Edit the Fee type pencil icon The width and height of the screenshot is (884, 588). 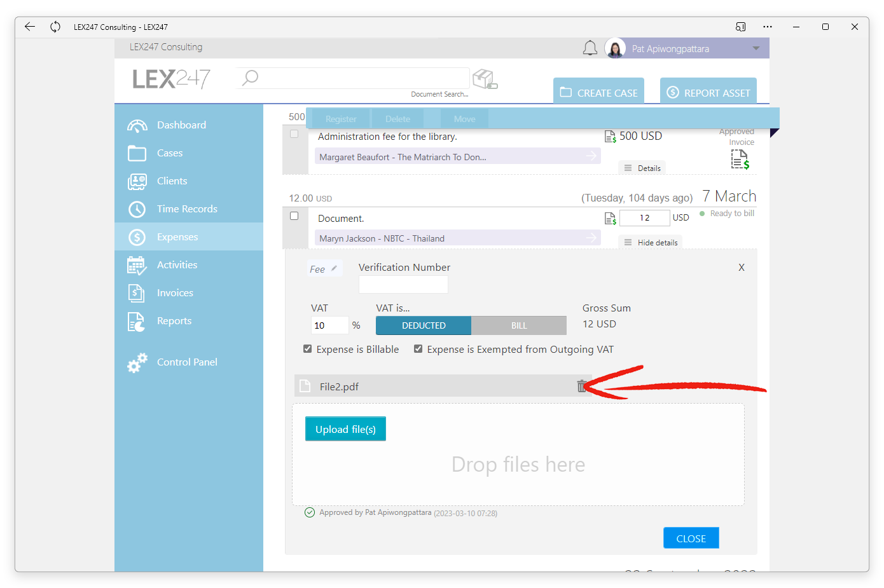pyautogui.click(x=334, y=268)
